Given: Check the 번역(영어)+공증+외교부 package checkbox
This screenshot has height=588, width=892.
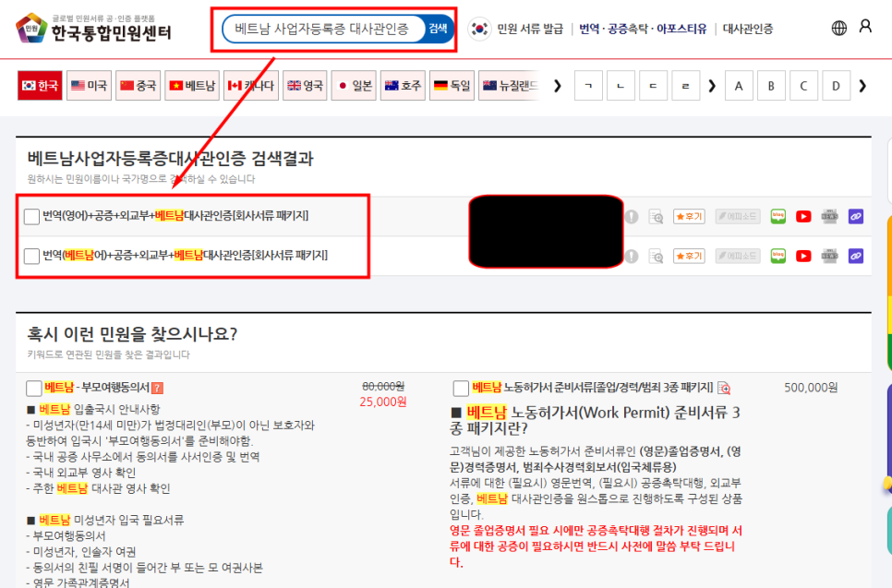Looking at the screenshot, I should tap(31, 217).
